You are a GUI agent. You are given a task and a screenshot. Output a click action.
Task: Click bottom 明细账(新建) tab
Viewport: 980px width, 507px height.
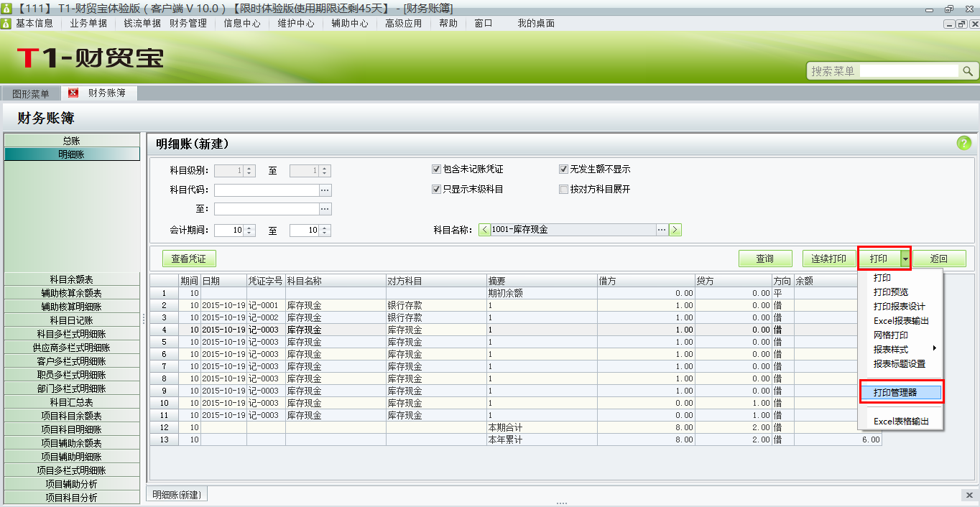click(177, 495)
